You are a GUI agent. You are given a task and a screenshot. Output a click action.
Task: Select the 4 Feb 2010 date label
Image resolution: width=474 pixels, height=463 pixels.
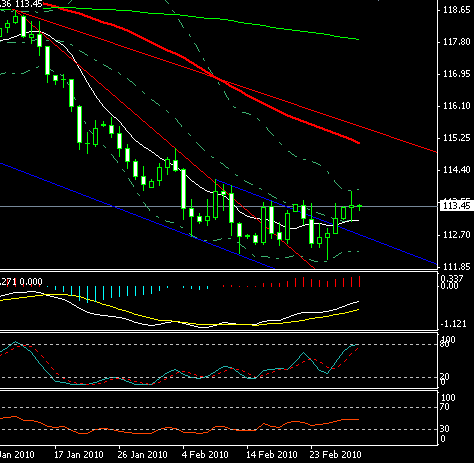205,455
